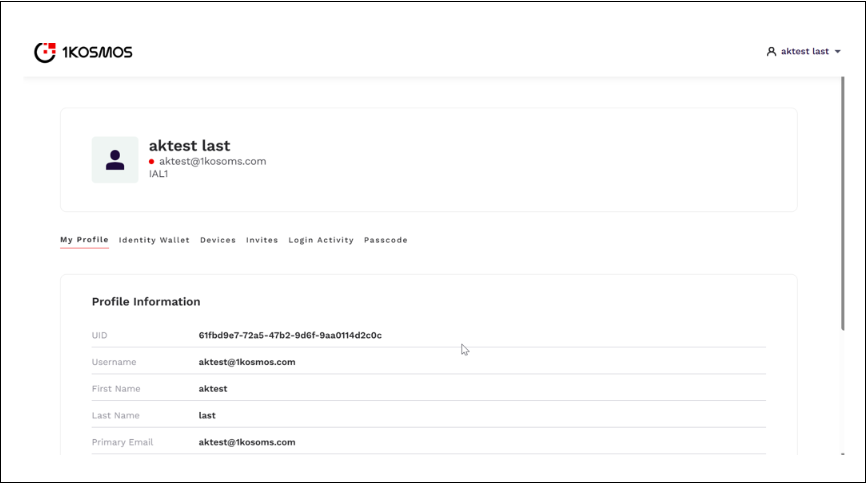Image resolution: width=867 pixels, height=486 pixels.
Task: Click the Profile Information heading
Action: tap(146, 301)
